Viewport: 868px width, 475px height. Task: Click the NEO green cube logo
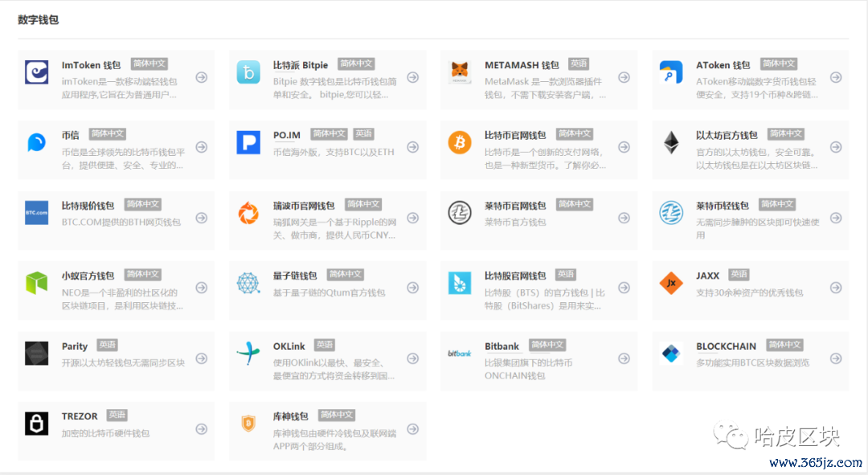tap(36, 283)
